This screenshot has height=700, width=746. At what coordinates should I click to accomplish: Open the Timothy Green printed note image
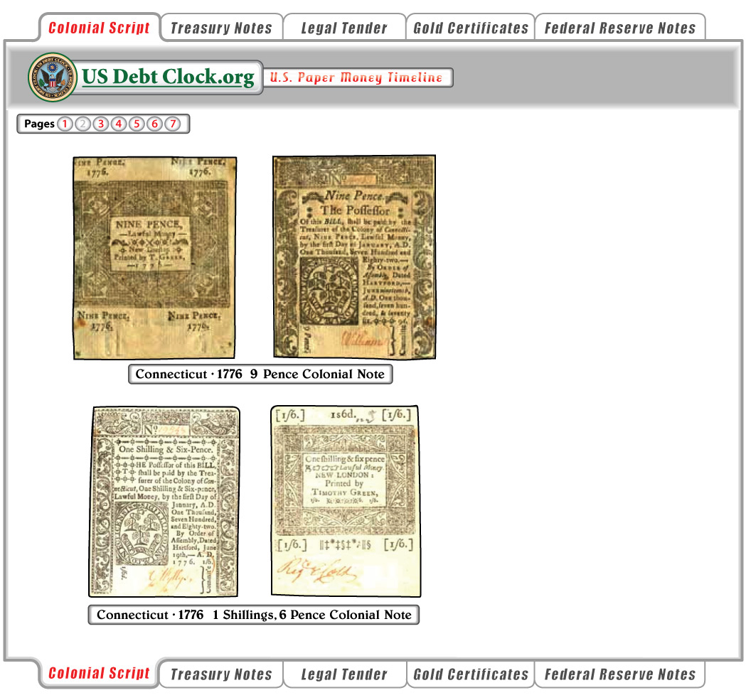(345, 500)
